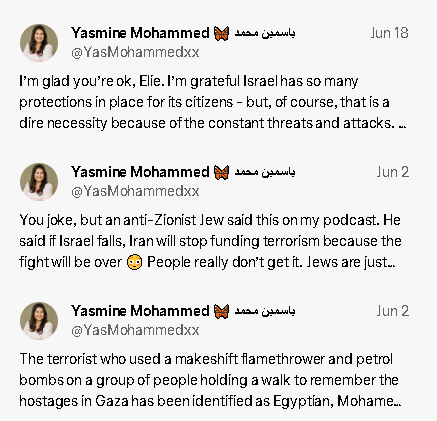This screenshot has width=437, height=421.
Task: Click profile avatar on the podcast tweet
Action: coord(39,182)
